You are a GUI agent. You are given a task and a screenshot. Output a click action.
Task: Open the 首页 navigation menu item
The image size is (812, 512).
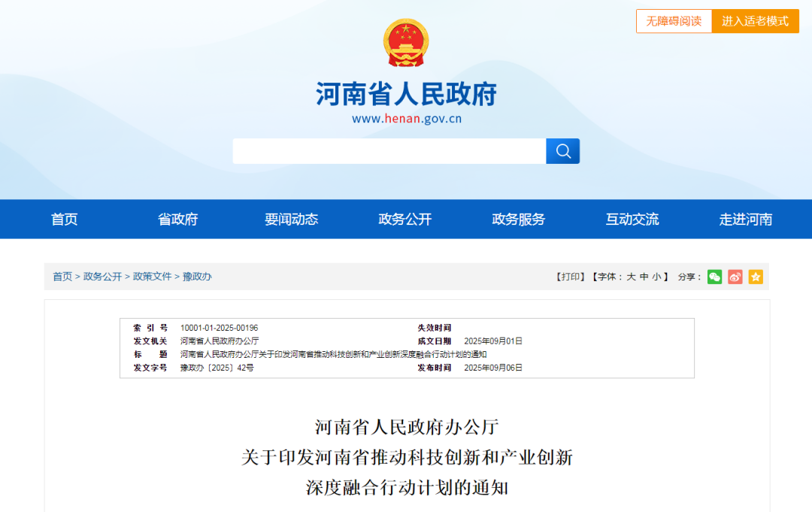pos(64,220)
